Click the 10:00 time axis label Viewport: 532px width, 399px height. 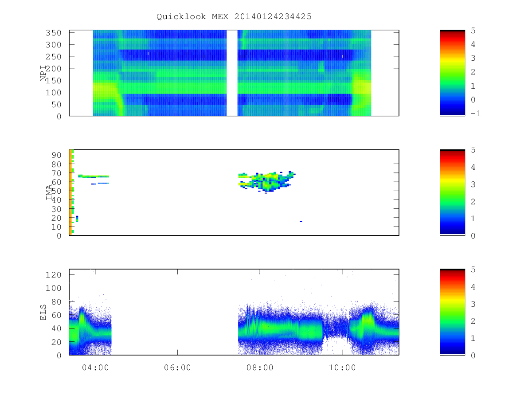(x=342, y=368)
